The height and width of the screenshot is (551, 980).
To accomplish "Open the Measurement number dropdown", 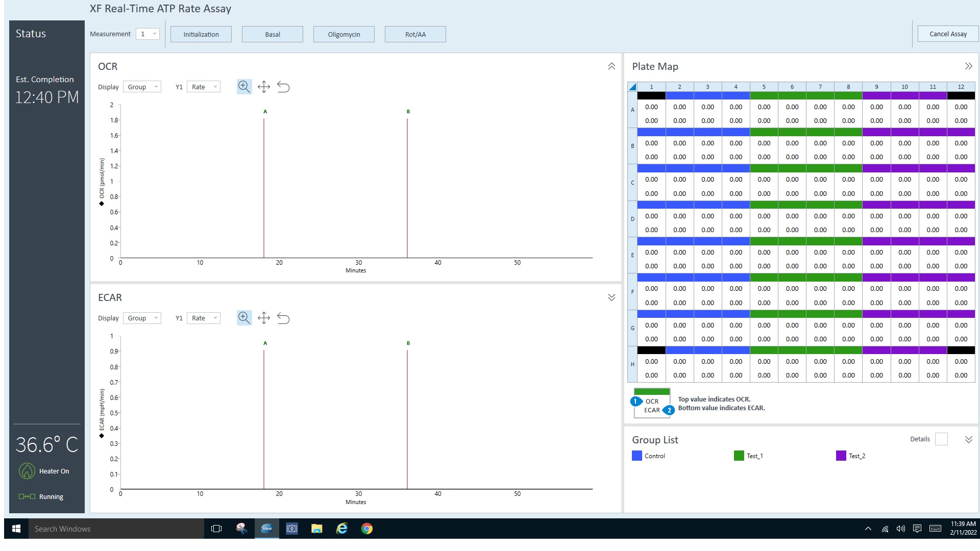I will 148,34.
